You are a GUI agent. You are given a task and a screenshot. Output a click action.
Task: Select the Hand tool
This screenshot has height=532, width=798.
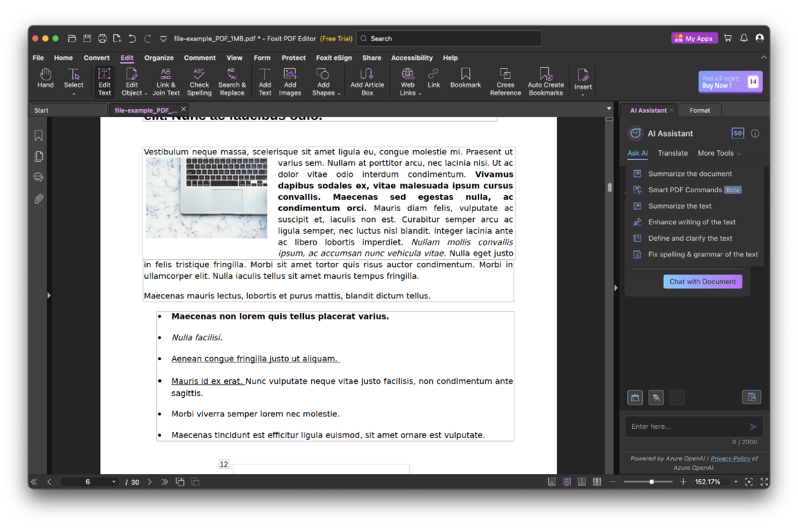pyautogui.click(x=46, y=80)
